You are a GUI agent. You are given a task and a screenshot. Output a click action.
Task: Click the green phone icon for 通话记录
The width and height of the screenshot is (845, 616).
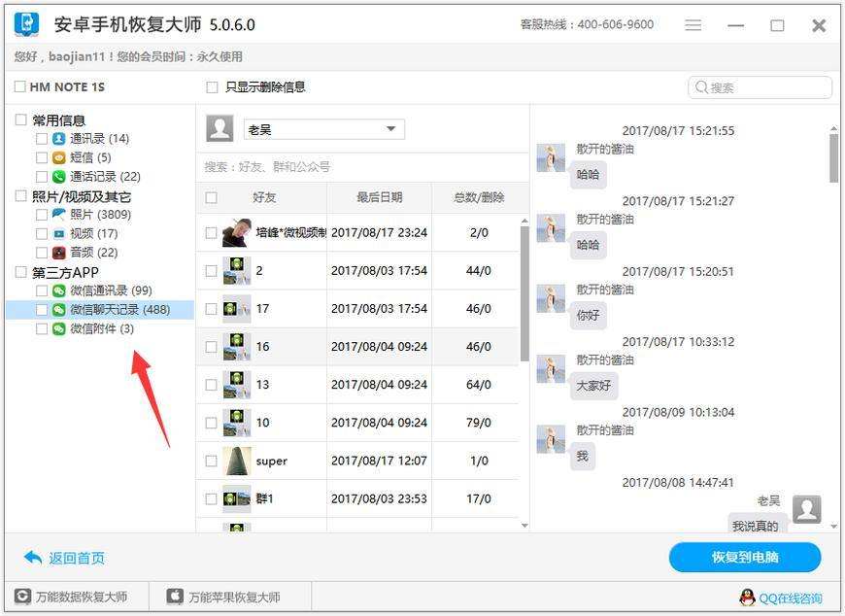58,176
